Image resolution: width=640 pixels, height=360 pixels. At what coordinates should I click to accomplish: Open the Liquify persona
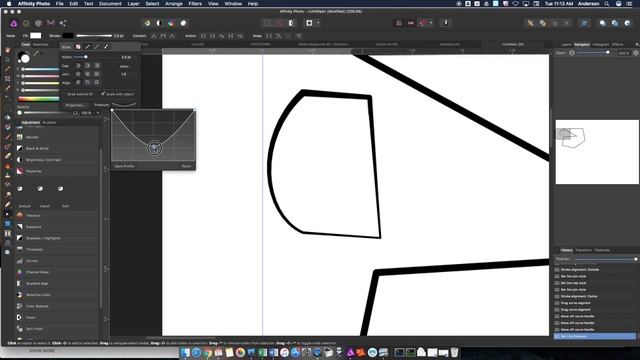coord(26,23)
